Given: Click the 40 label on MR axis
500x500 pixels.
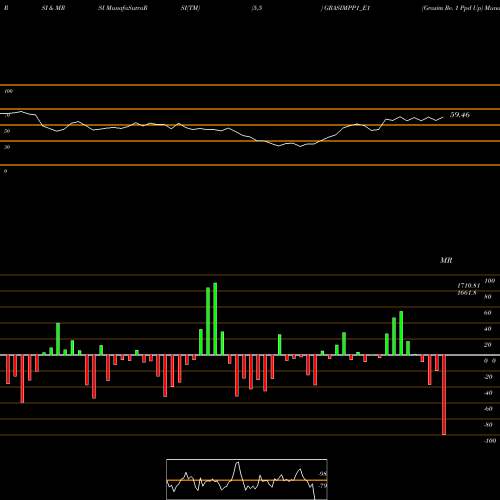Looking at the screenshot, I should pyautogui.click(x=488, y=329).
